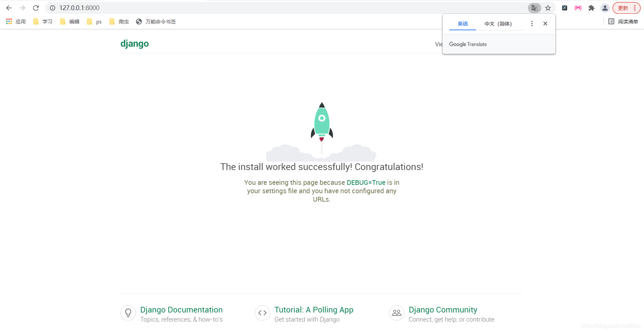Click 'The install worked successfully! Congratulations!' heading
644x332 pixels.
(322, 167)
